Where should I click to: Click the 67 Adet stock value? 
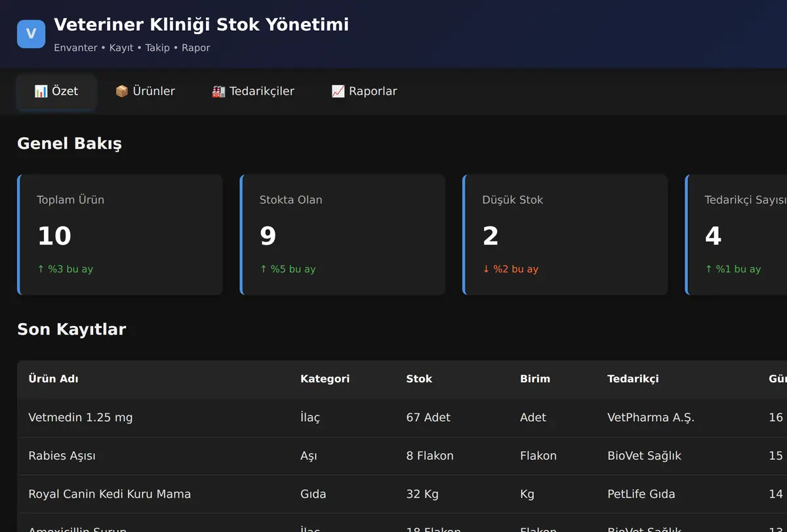click(x=428, y=417)
